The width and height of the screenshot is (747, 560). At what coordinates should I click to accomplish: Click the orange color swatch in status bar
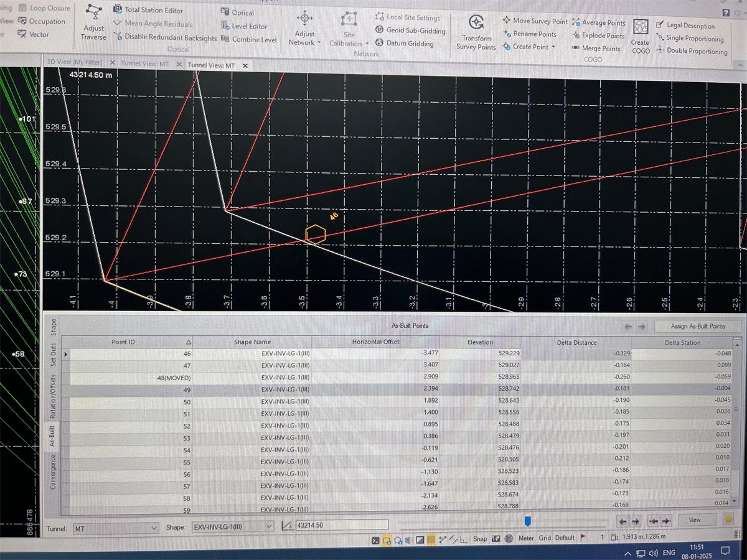coord(430,539)
